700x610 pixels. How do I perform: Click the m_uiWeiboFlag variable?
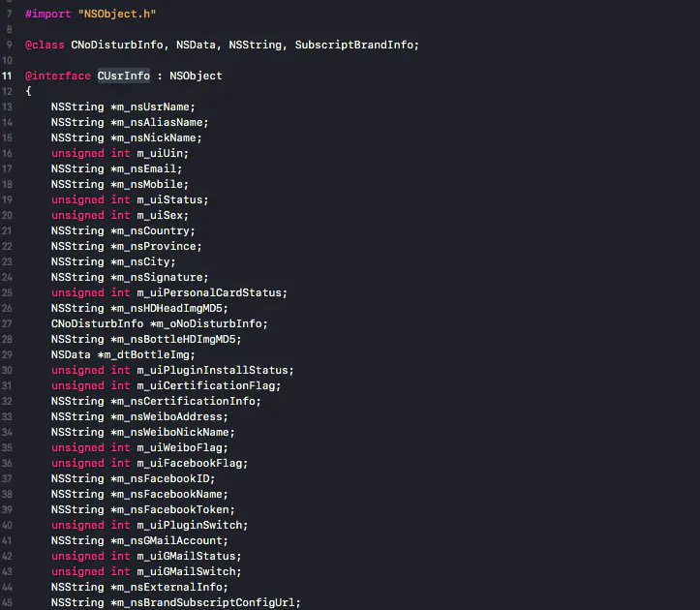180,447
